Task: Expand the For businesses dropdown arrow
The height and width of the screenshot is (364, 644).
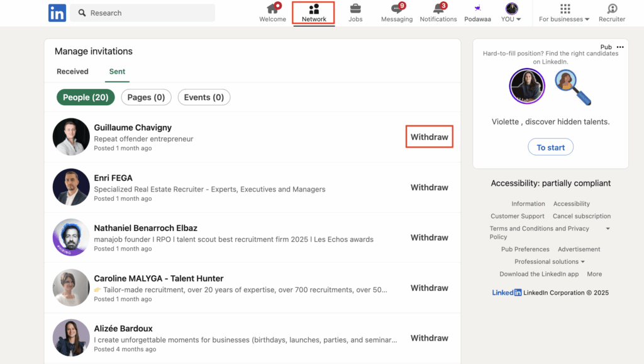Action: point(587,20)
